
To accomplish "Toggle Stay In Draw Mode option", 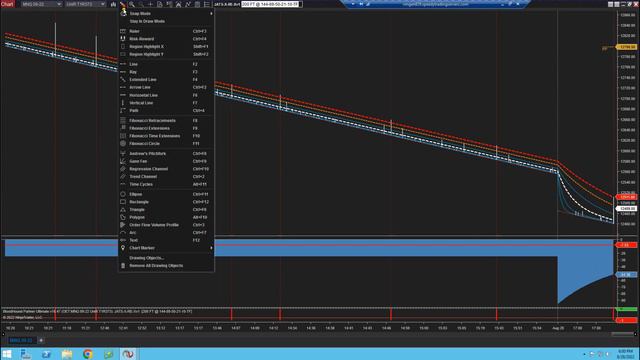I will (x=166, y=21).
